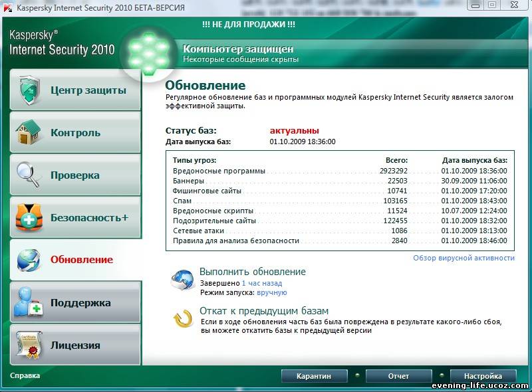Image resolution: width=532 pixels, height=392 pixels.
Task: Minimize the Kaspersky window
Action: pos(475,5)
